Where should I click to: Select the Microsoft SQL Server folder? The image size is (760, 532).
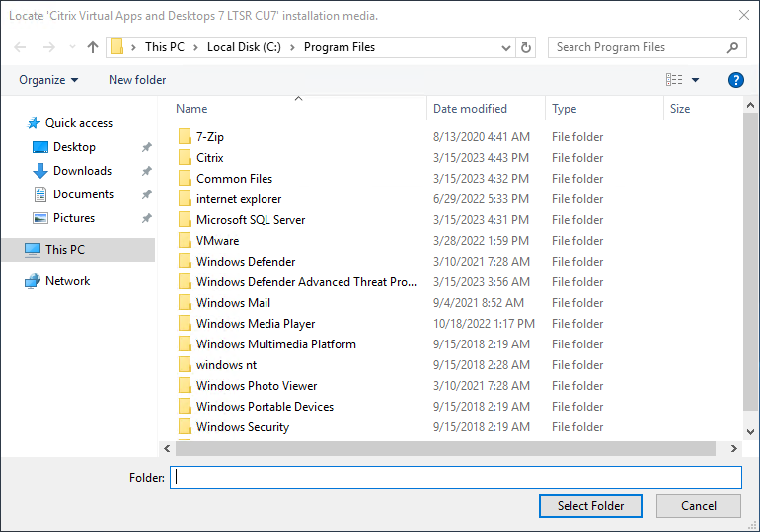pos(251,220)
